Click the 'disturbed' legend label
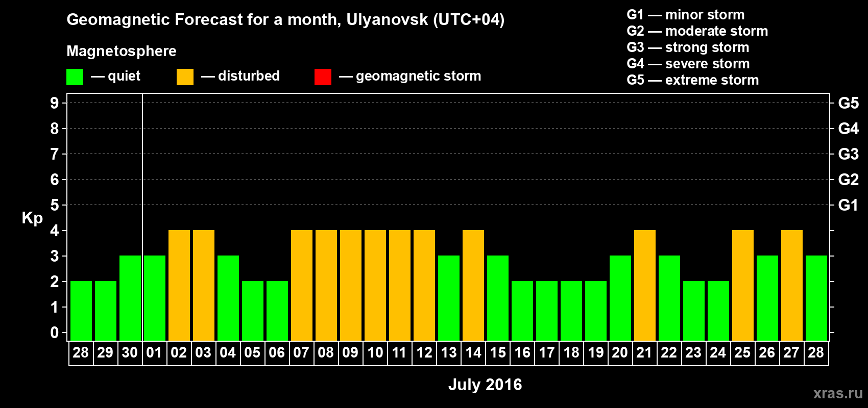Viewport: 868px width, 408px height. [249, 76]
